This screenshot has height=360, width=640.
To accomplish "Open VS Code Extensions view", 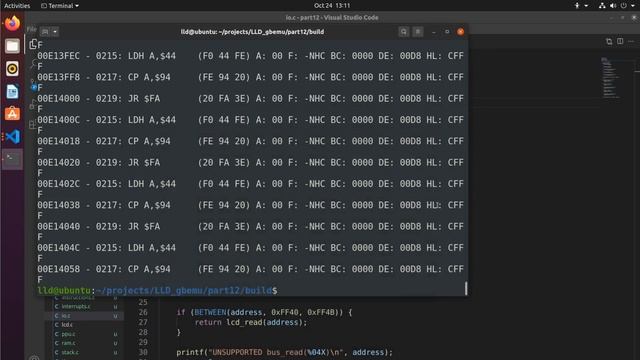I will pyautogui.click(x=33, y=124).
